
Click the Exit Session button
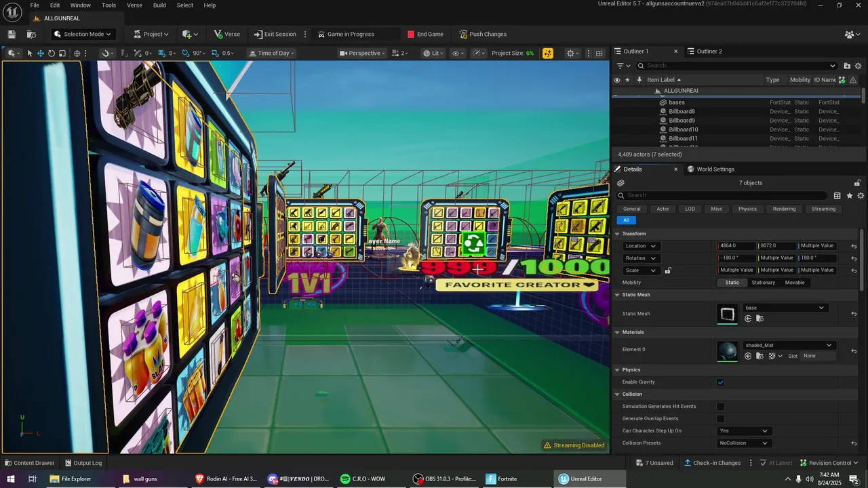tap(275, 34)
